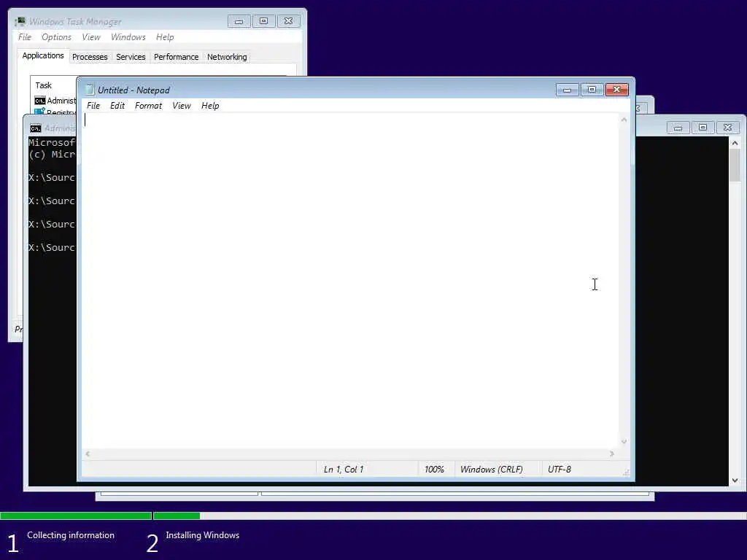Click Notepad horizontal scrollbar right arrow
Screen dimensions: 747x560
pos(612,454)
